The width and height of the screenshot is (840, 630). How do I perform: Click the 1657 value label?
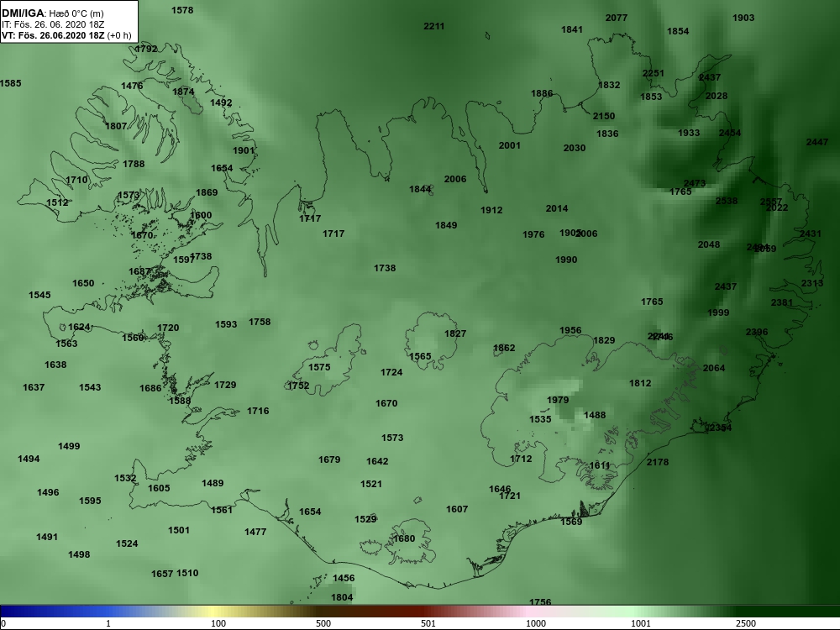[162, 574]
